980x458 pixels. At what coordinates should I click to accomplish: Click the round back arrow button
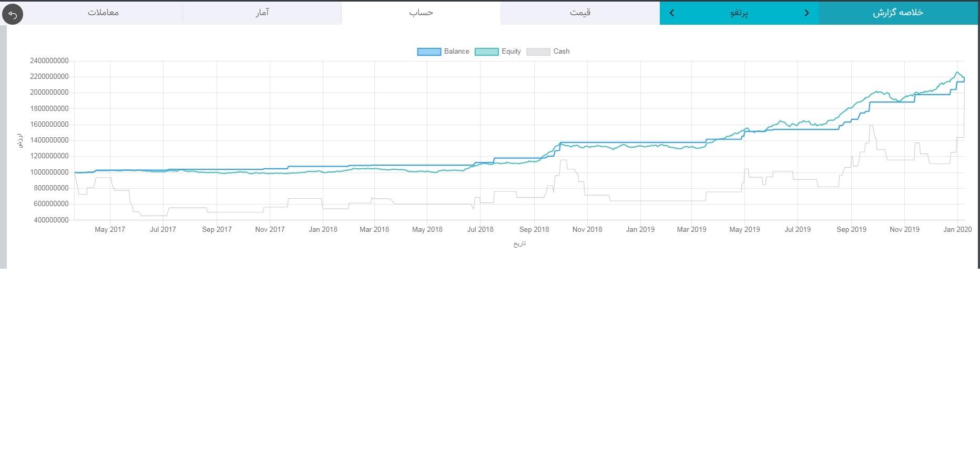point(13,14)
